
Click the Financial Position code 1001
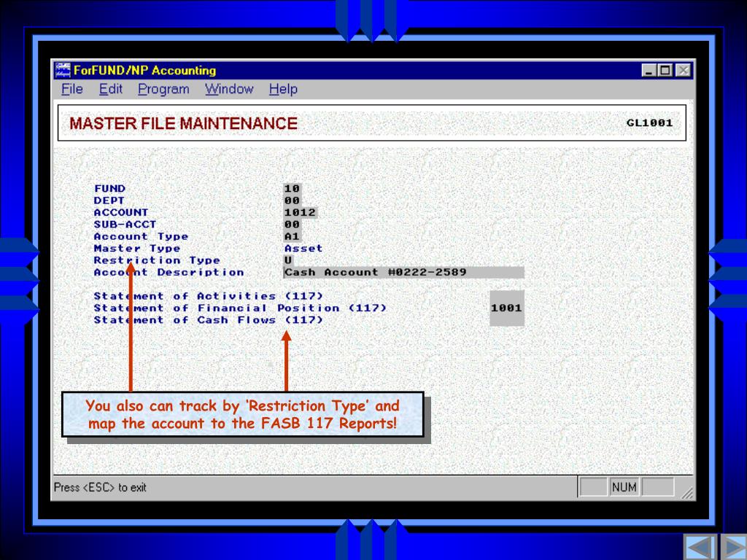pos(506,308)
